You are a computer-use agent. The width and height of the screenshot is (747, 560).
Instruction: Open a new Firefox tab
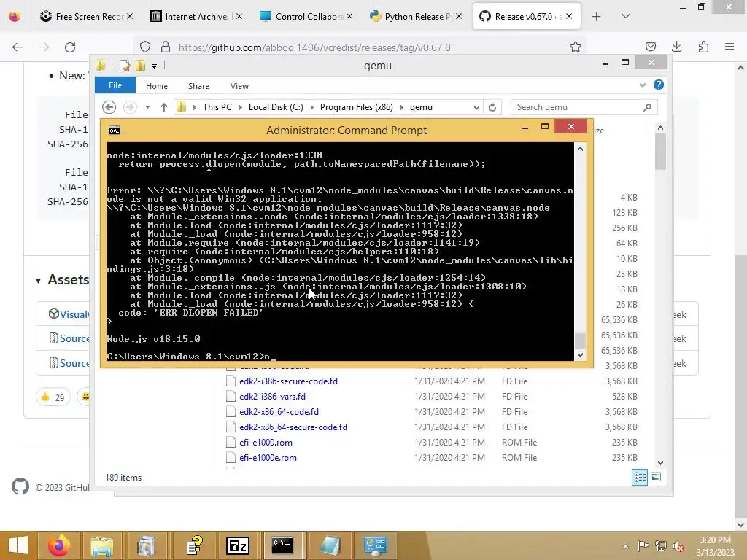[597, 16]
